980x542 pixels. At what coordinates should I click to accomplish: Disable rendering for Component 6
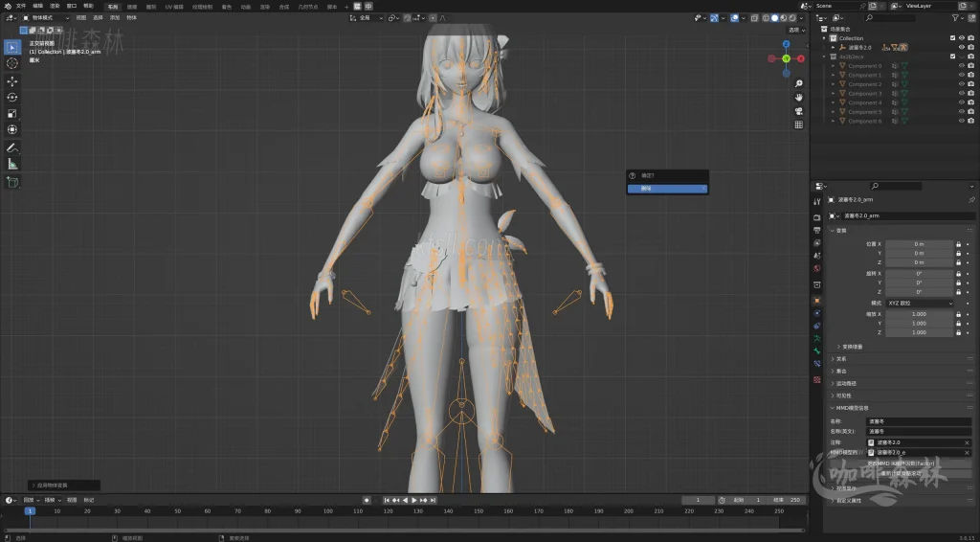point(971,121)
